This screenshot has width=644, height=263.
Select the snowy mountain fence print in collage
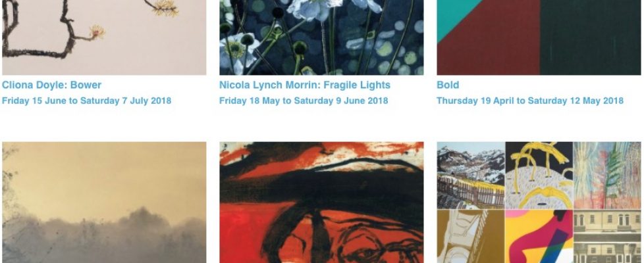point(471,176)
